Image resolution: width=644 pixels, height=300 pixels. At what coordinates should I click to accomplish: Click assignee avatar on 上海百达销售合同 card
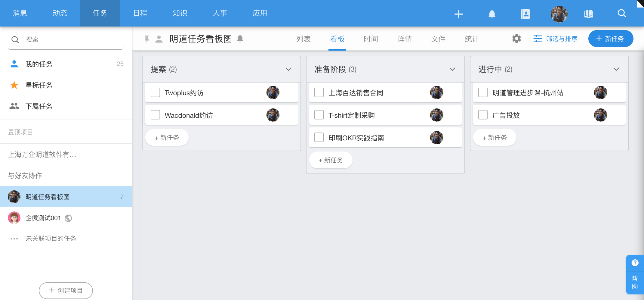pos(437,92)
